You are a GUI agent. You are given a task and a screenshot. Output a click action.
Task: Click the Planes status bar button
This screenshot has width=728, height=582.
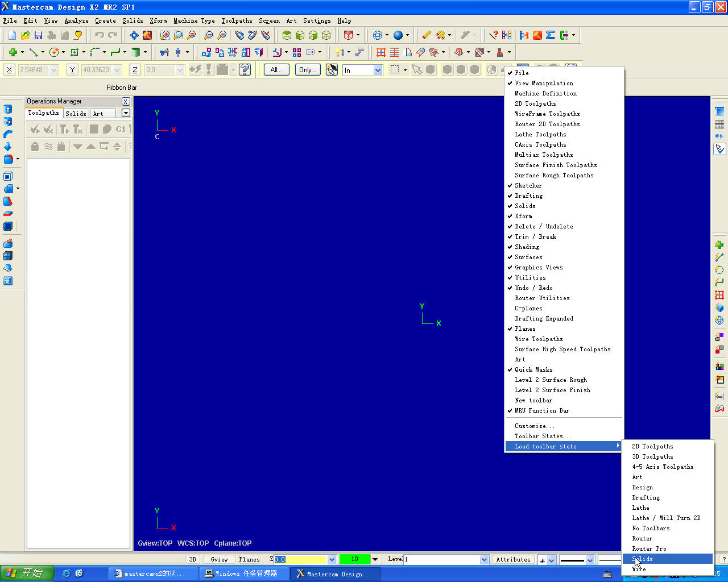(249, 559)
